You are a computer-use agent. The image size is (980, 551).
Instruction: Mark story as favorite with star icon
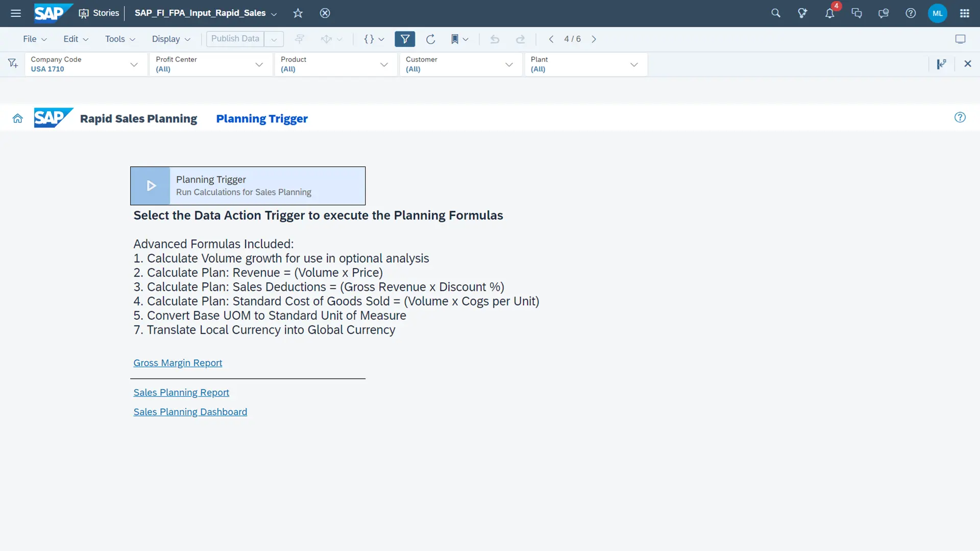click(x=298, y=13)
